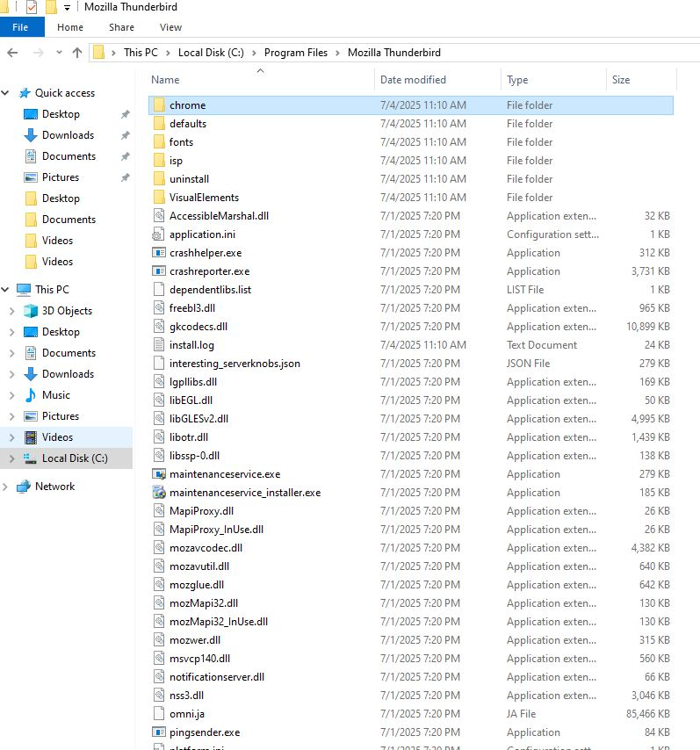Expand Music in navigation pane

12,395
